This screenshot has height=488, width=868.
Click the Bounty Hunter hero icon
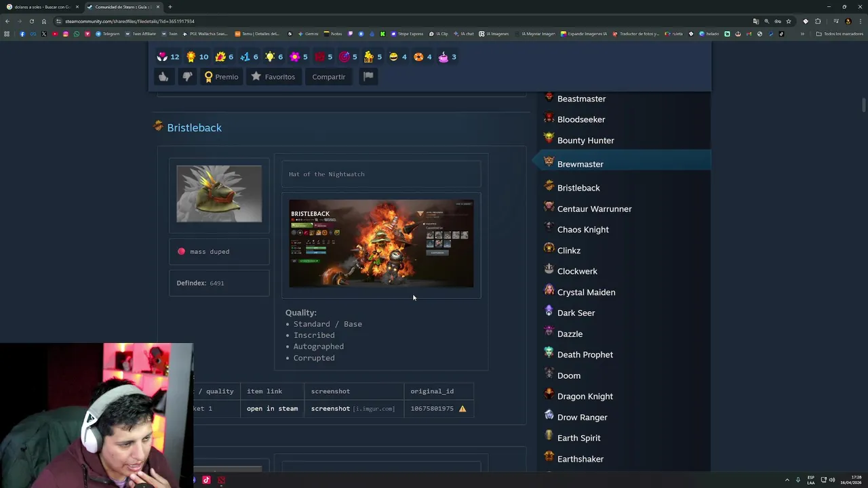click(x=549, y=138)
